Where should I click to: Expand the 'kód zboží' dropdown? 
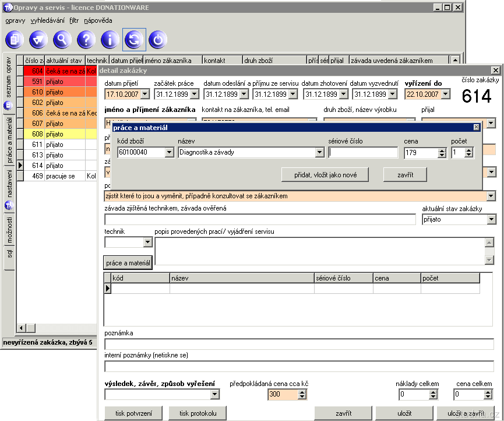170,153
